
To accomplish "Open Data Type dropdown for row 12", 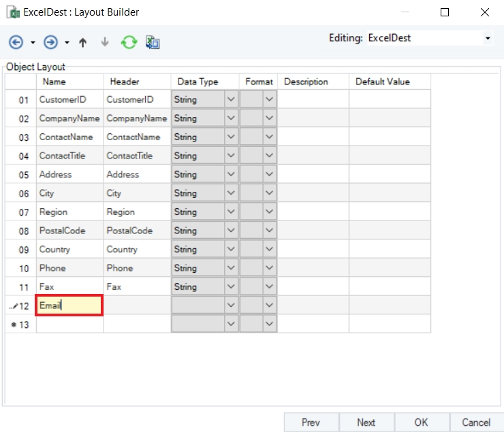I will 231,305.
